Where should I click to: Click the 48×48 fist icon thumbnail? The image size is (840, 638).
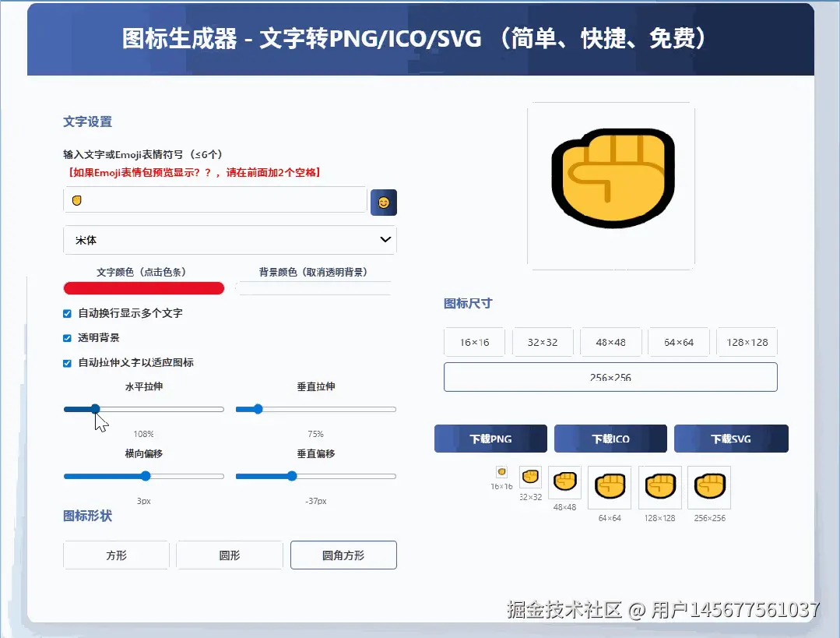564,481
